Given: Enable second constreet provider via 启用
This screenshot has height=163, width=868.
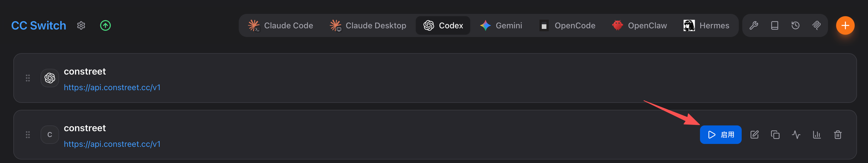Looking at the screenshot, I should pyautogui.click(x=721, y=135).
